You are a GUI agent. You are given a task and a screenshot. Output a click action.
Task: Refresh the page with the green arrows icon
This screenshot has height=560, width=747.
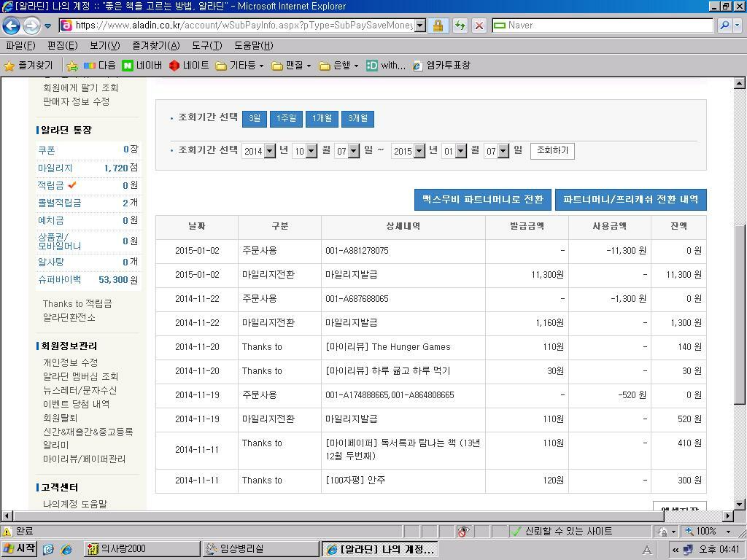click(460, 26)
